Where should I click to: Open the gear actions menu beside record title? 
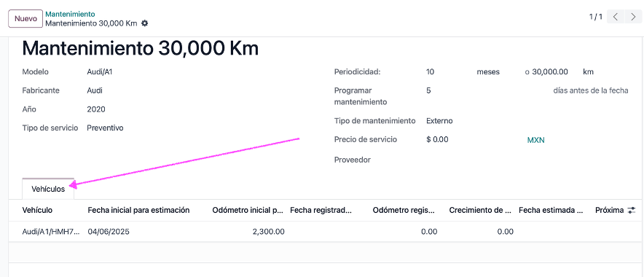tap(144, 23)
